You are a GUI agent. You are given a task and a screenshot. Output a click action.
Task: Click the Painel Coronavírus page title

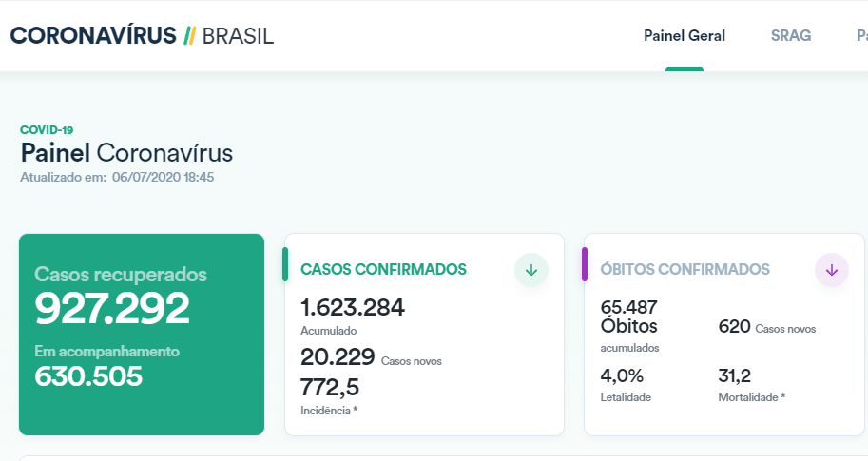pyautogui.click(x=126, y=153)
